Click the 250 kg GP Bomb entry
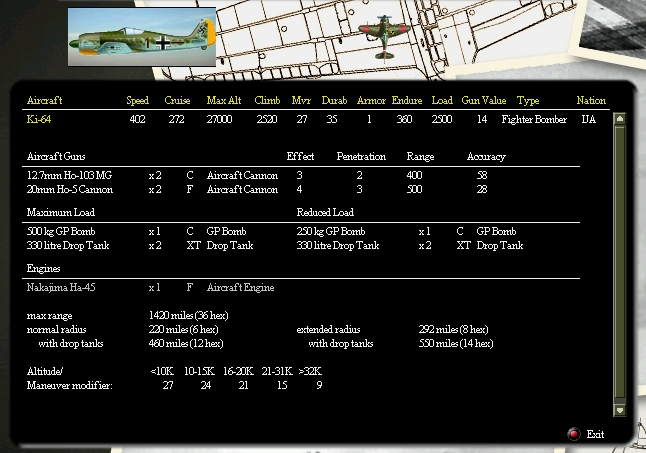Screen dimensions: 646x453 [x=331, y=231]
